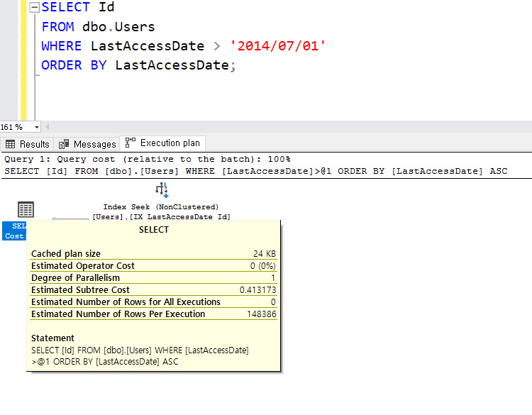
Task: Click the Results tab grid icon
Action: pos(10,144)
